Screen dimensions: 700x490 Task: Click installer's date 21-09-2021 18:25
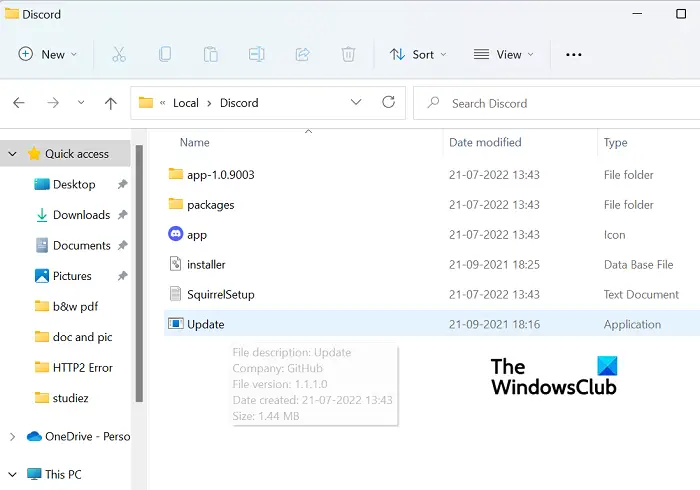click(x=494, y=265)
